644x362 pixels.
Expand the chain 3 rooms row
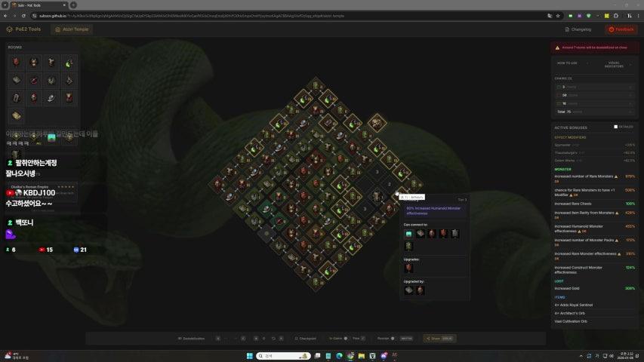[x=594, y=87]
